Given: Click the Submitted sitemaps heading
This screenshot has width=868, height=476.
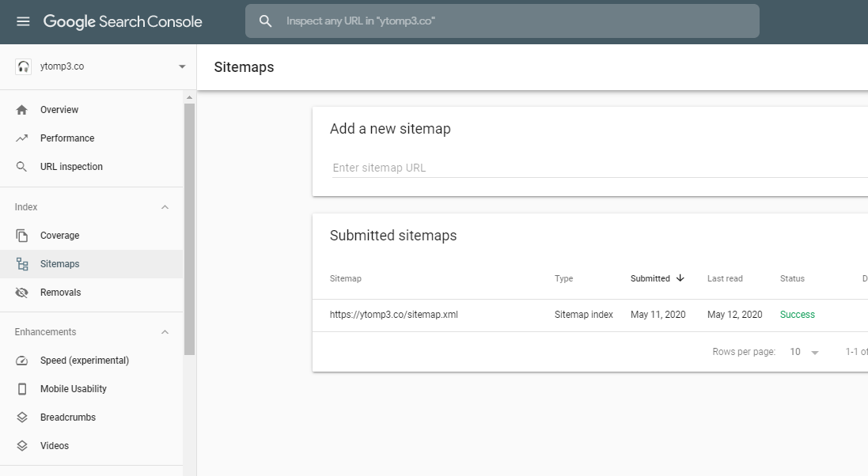Looking at the screenshot, I should click(393, 236).
